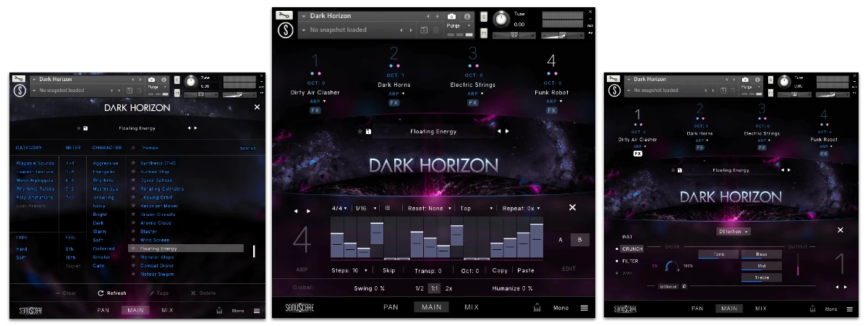This screenshot has width=868, height=326.
Task: Close the arpeggiator panel with the X
Action: point(572,207)
